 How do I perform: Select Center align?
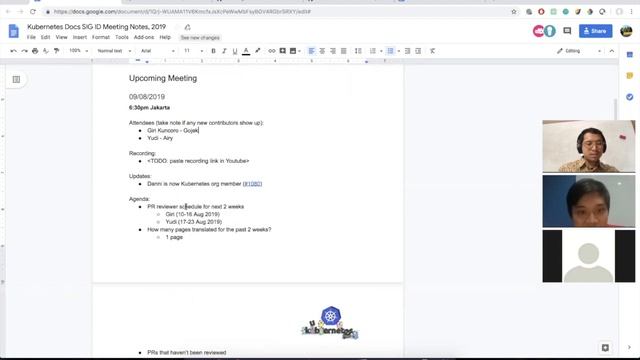coord(322,51)
